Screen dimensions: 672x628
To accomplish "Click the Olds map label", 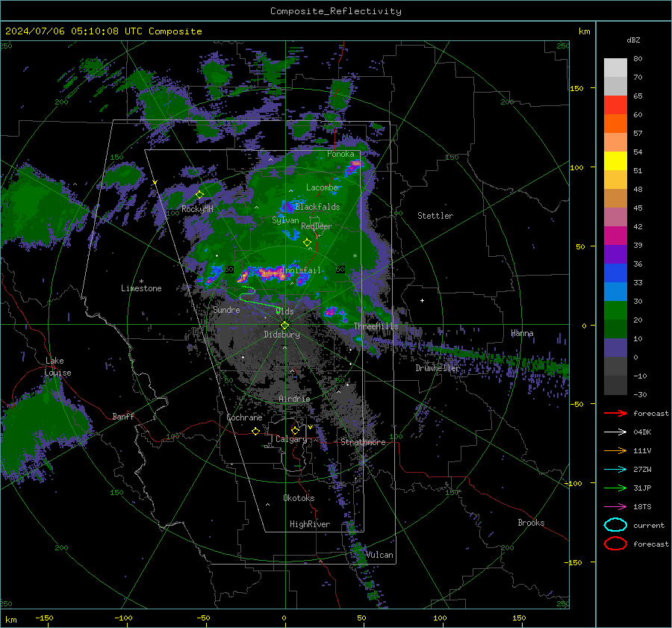I will pos(284,311).
